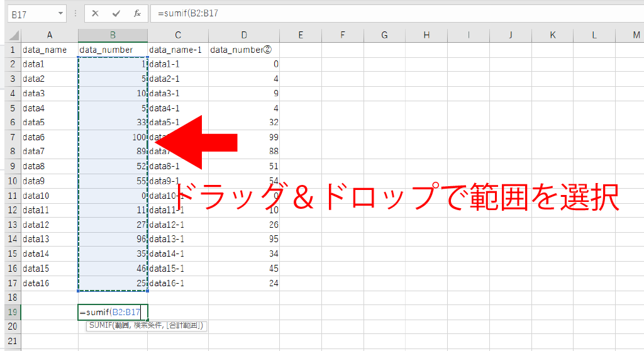Click the editing cell B19 with formula
Image resolution: width=644 pixels, height=351 pixels.
point(113,312)
